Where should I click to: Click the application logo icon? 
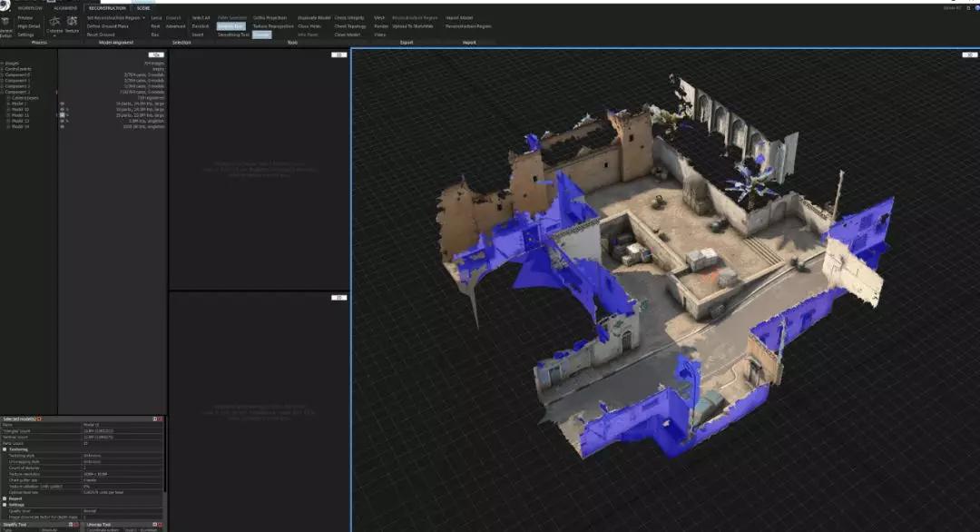pyautogui.click(x=5, y=4)
